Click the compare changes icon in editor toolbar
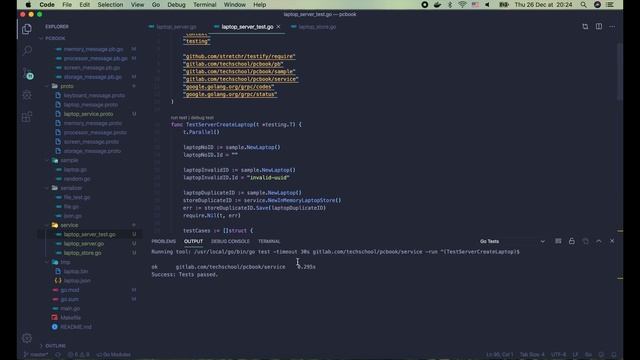640x360 pixels. (x=585, y=27)
